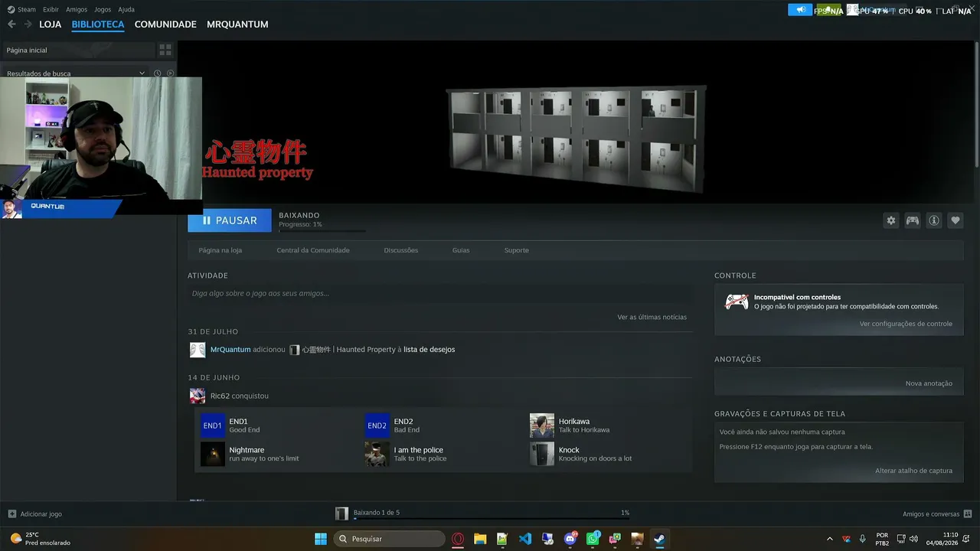Open MrQuantum's avatar in the activity feed

[198, 350]
